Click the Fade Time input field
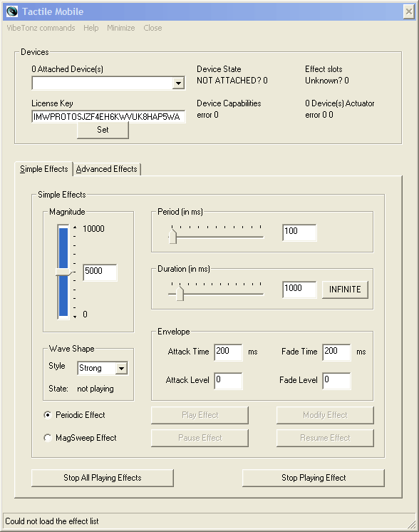419x532 pixels. coord(336,352)
